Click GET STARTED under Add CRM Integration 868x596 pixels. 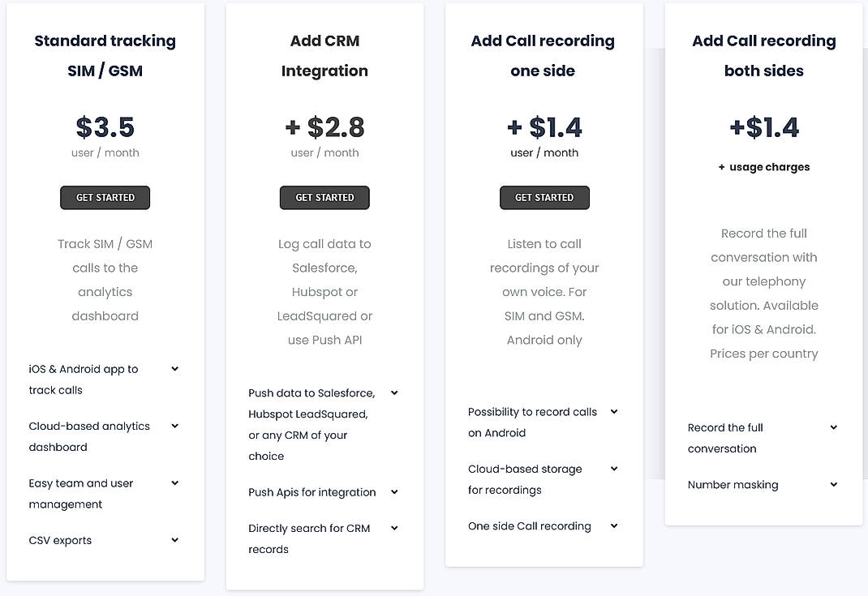(324, 197)
